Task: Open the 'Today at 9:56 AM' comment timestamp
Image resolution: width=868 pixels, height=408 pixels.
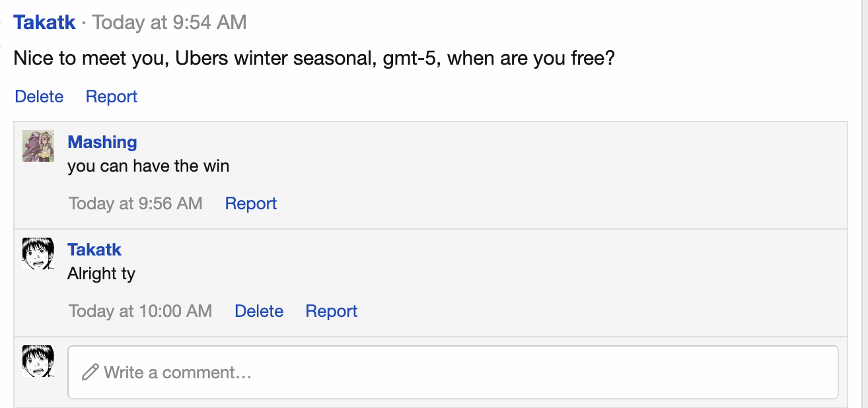Action: pos(135,203)
